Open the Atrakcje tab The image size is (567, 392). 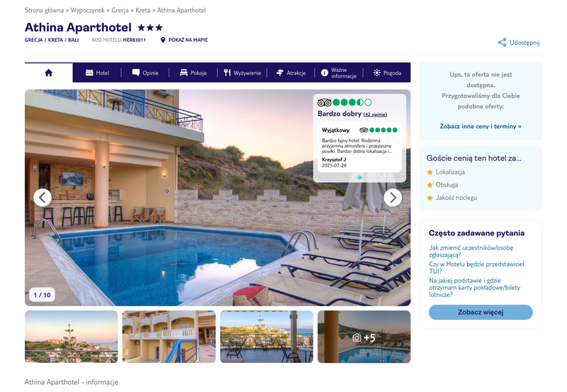click(291, 73)
